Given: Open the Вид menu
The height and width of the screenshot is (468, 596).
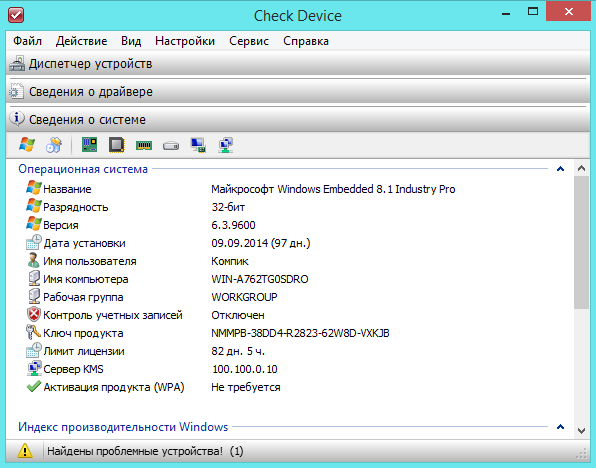Looking at the screenshot, I should [131, 41].
